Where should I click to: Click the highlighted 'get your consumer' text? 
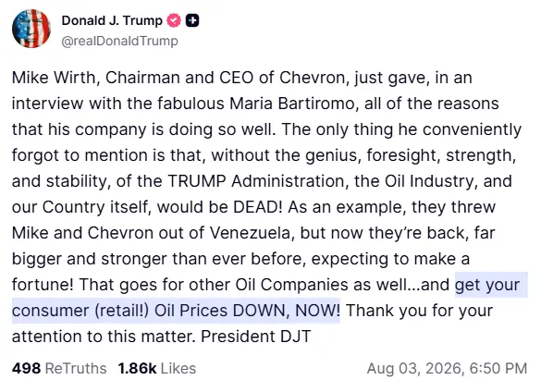coord(487,285)
